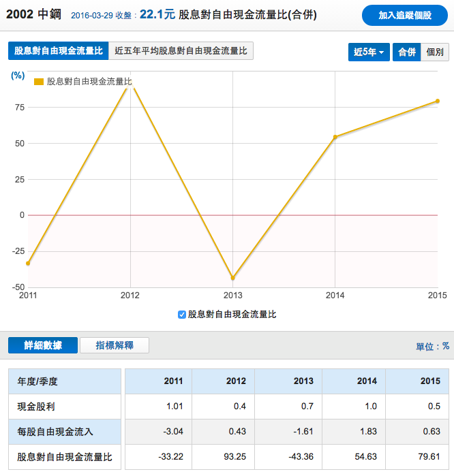Uncheck the 股息對自由現金流量比 series checkbox

(181, 315)
